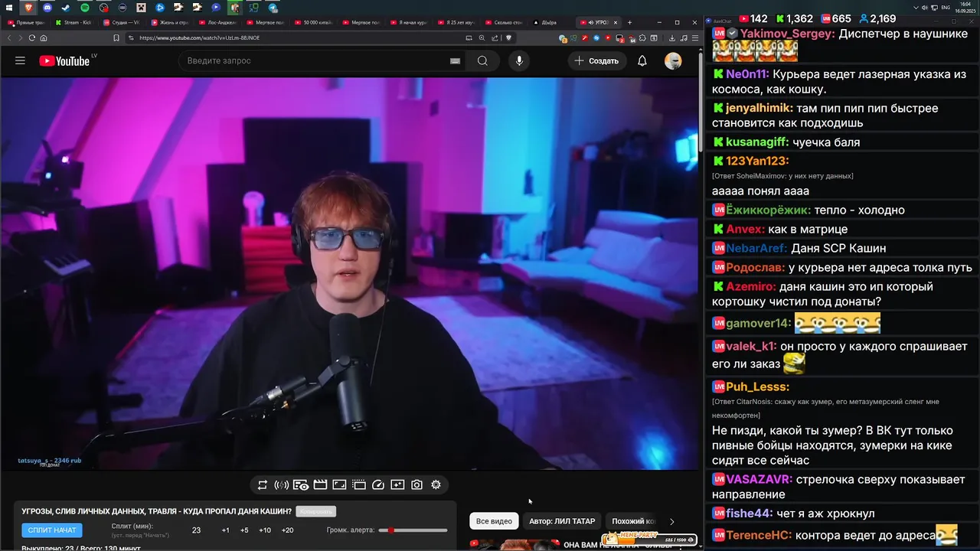Image resolution: width=980 pixels, height=551 pixels.
Task: Click the eye view icon in player toolbar
Action: (x=301, y=484)
